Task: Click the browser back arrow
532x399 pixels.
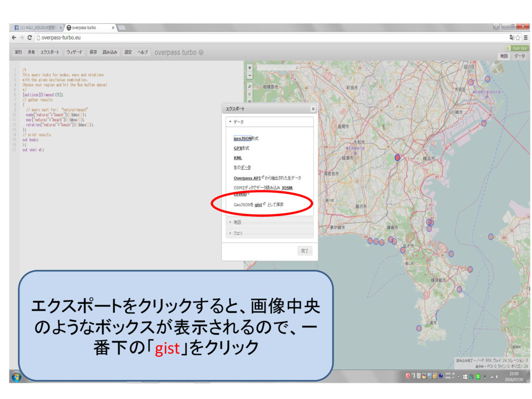Action: (x=14, y=38)
